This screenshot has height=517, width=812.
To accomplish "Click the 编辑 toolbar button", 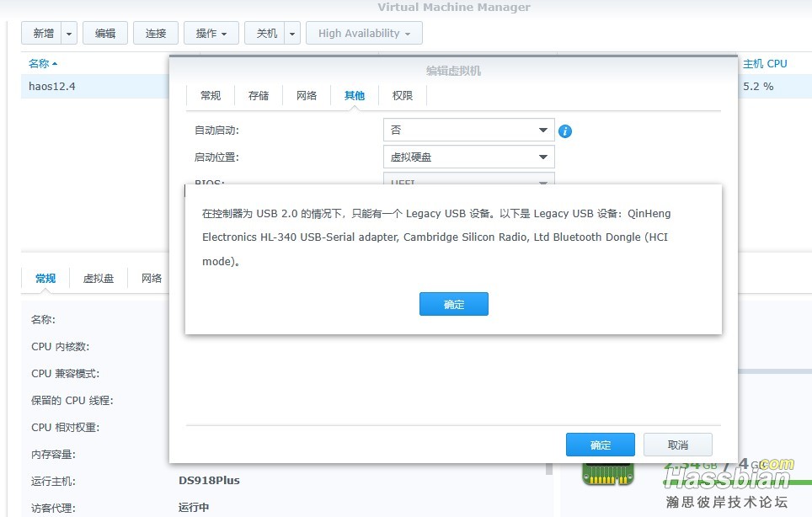I will 105,34.
